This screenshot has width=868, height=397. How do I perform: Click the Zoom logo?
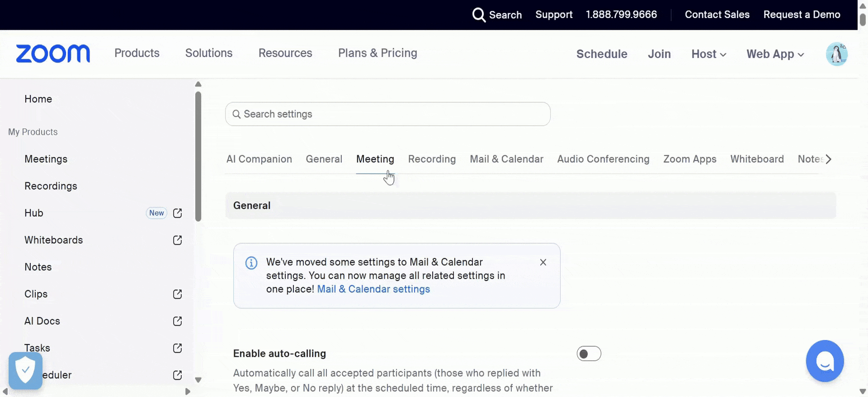tap(53, 54)
